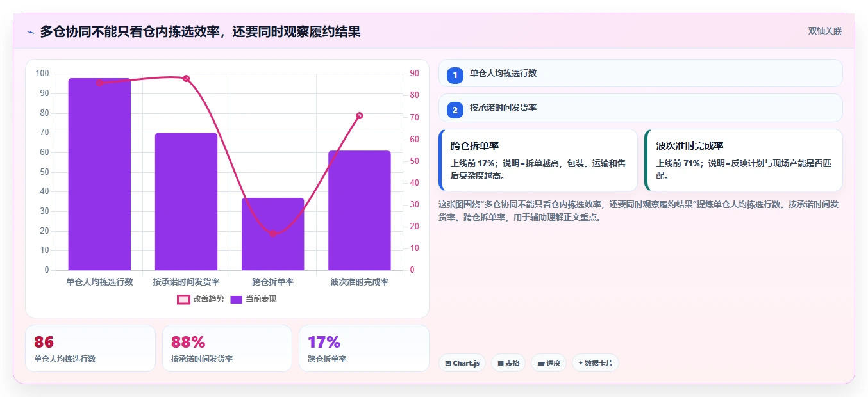Click the 改善趋势 pink legend swatch
Screen dimensions: 868x397
click(x=183, y=299)
